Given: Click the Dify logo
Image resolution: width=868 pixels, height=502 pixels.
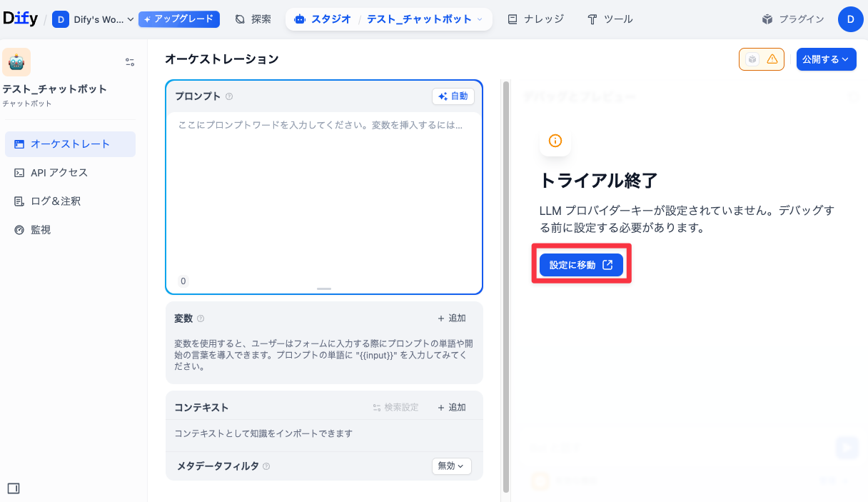Looking at the screenshot, I should coord(21,19).
